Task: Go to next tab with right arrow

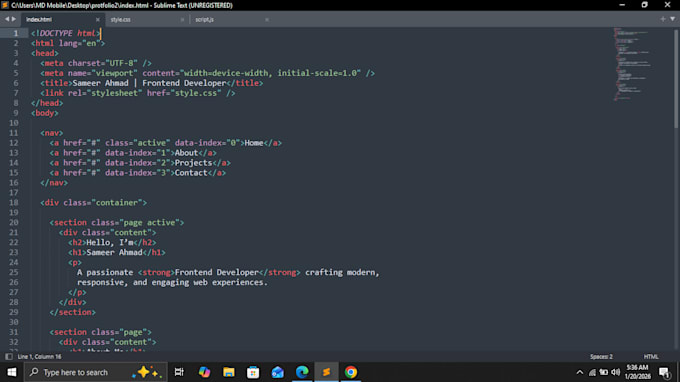Action: (x=14, y=19)
